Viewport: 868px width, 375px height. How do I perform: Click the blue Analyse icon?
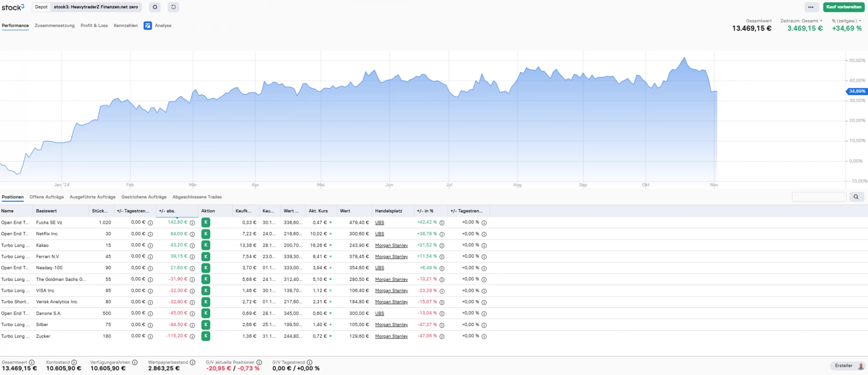click(148, 26)
